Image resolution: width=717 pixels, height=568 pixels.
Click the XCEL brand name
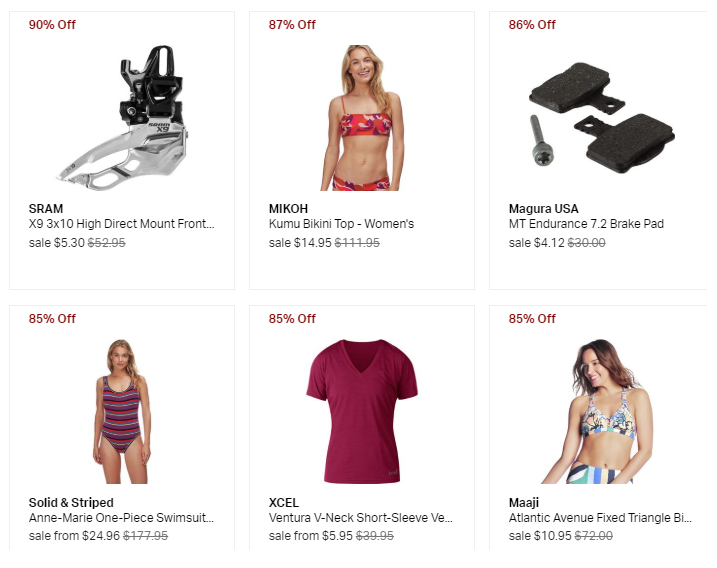pyautogui.click(x=284, y=503)
